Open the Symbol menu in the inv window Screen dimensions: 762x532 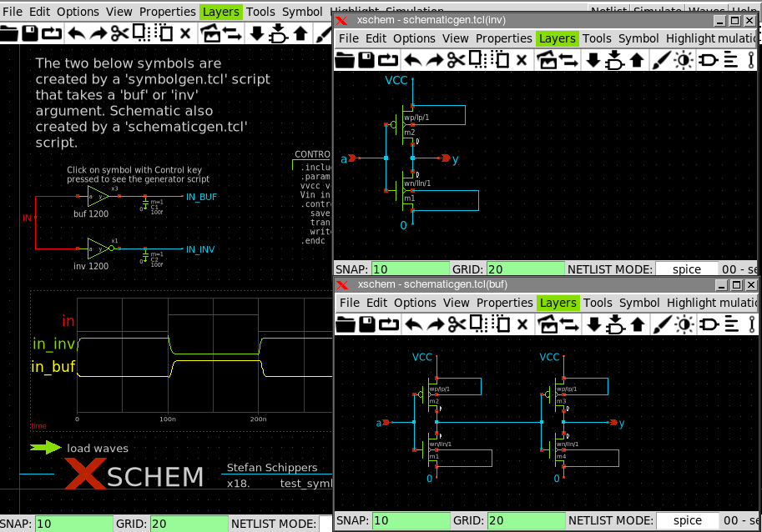(x=638, y=38)
